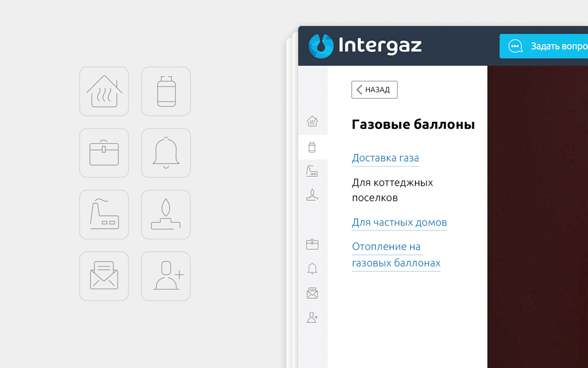Viewport: 588px width, 368px height.
Task: Open the Для частных домов link
Action: (400, 223)
